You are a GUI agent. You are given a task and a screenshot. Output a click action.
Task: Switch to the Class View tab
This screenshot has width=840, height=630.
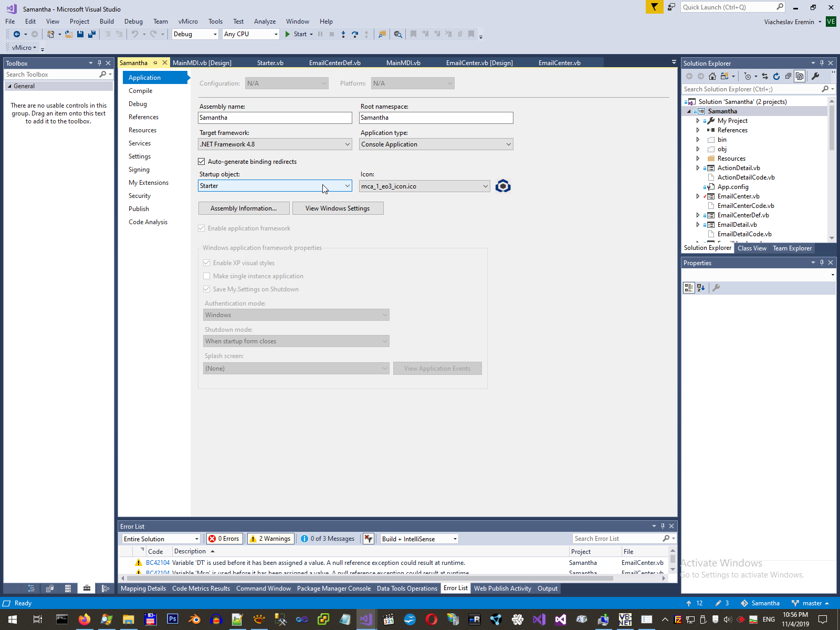752,248
